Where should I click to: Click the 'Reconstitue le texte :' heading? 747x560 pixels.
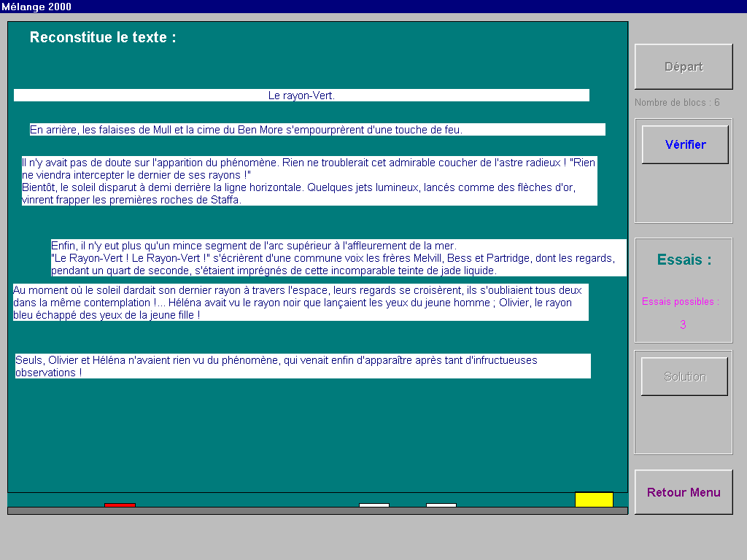[x=103, y=38]
